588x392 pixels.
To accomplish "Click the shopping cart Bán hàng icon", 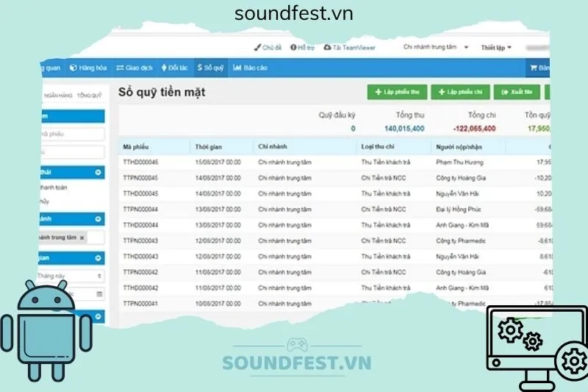I will (x=533, y=68).
